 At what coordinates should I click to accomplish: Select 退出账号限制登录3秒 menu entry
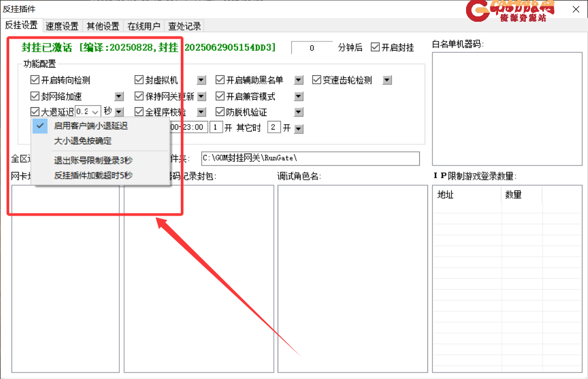93,160
